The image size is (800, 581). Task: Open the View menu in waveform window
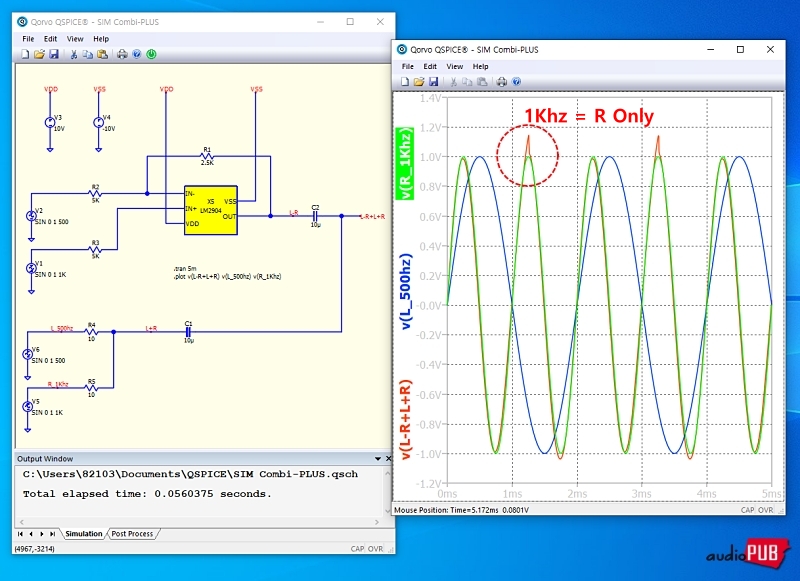(x=455, y=66)
